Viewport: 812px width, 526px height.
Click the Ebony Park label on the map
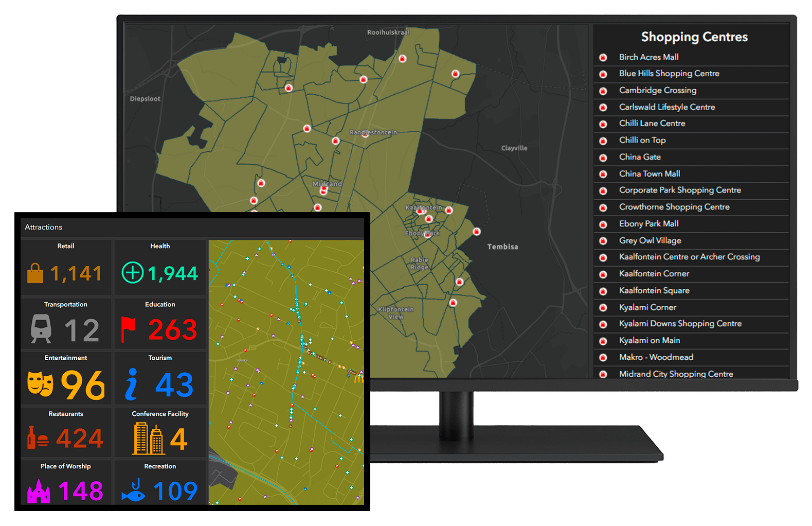422,233
